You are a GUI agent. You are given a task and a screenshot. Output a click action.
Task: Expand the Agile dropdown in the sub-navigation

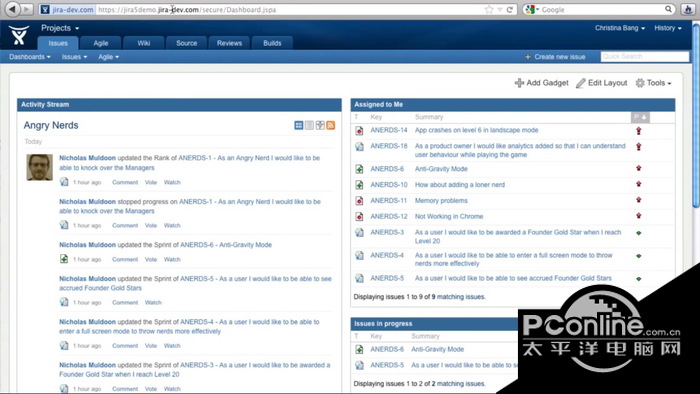(108, 57)
